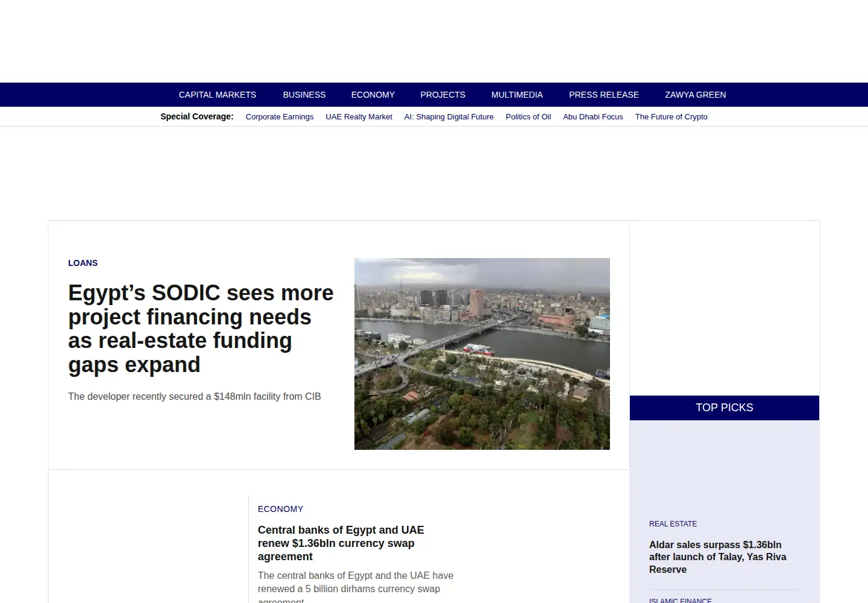Image resolution: width=868 pixels, height=603 pixels.
Task: Click the Cairo aerial photo thumbnail
Action: 482,354
